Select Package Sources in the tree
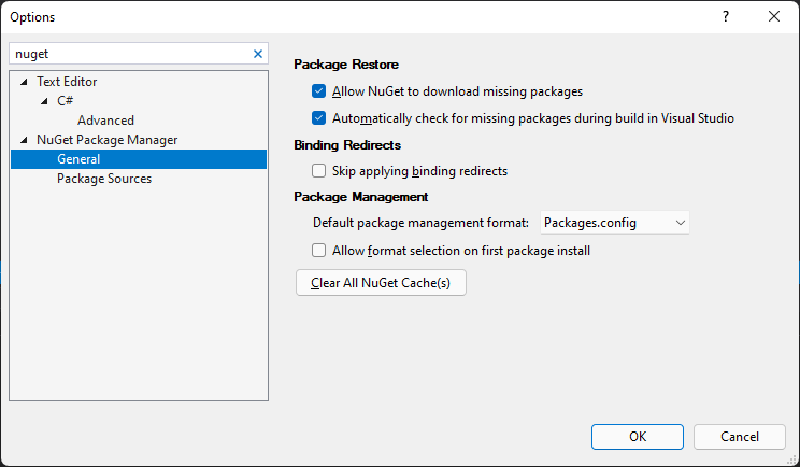Screen dimensions: 800x467 click(x=104, y=178)
